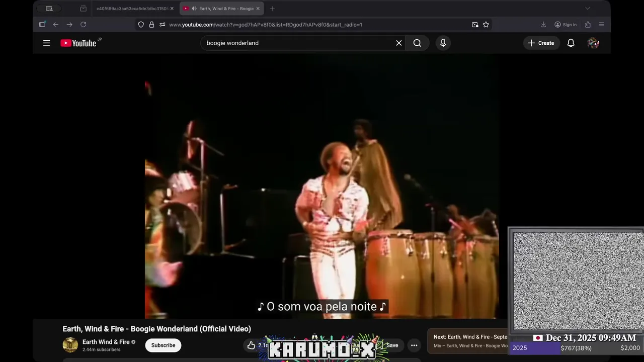Bookmark this page with the star
Screen dimensions: 644x362
coord(486,25)
